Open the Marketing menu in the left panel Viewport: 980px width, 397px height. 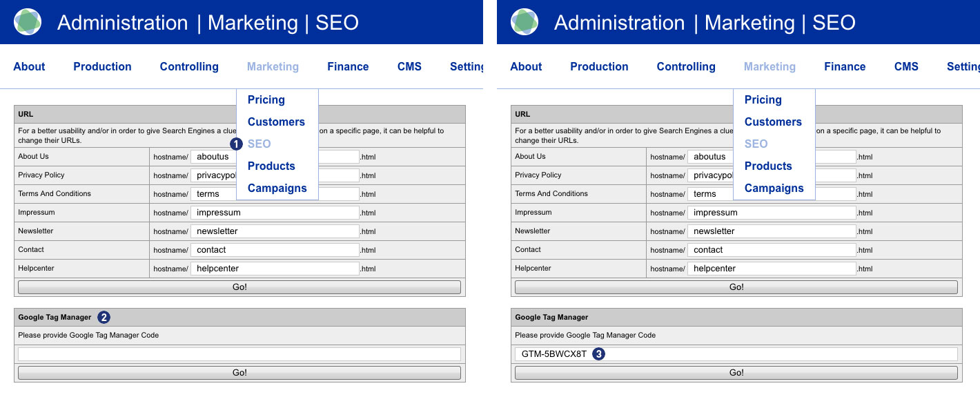click(273, 67)
